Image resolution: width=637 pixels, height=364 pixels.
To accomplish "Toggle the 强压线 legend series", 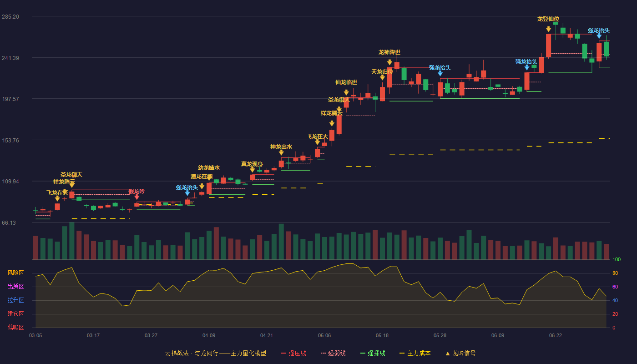I will [x=293, y=353].
